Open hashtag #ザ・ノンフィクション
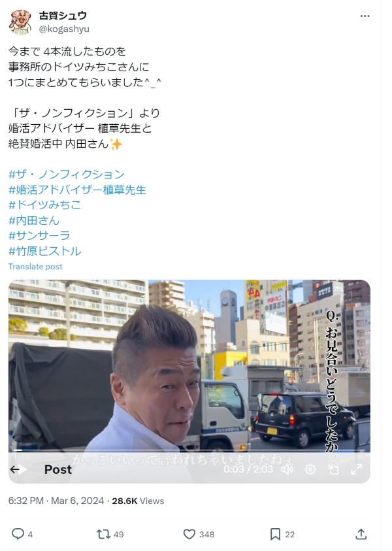Screen dimensions: 392x551 pyautogui.click(x=67, y=175)
